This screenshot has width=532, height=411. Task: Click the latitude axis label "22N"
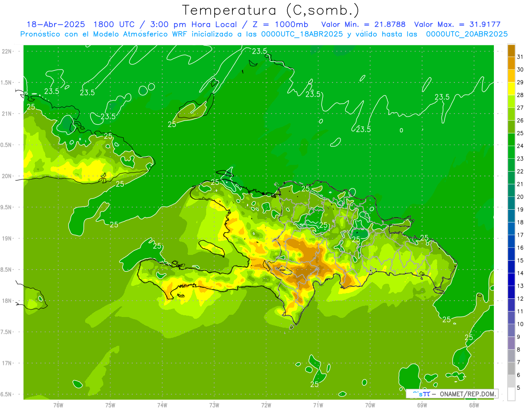pyautogui.click(x=6, y=51)
